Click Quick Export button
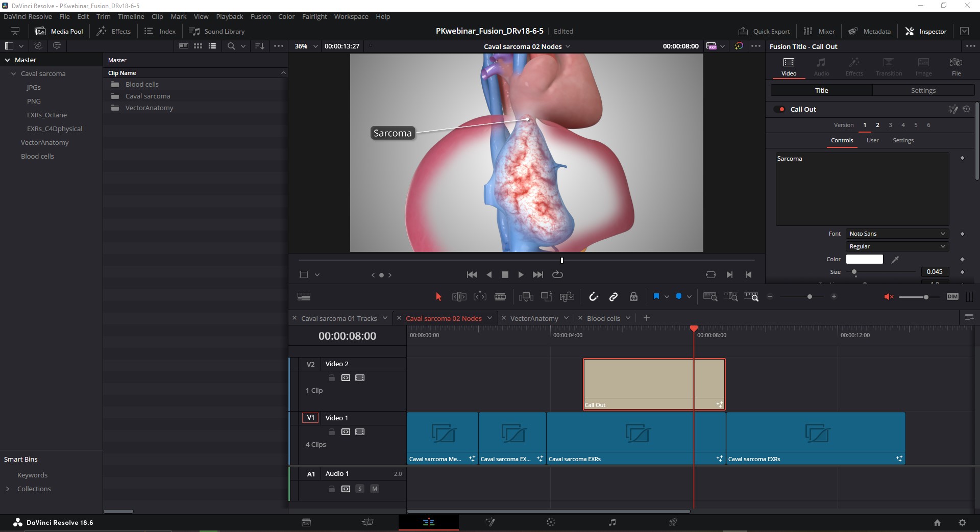This screenshot has height=532, width=980. (x=764, y=31)
